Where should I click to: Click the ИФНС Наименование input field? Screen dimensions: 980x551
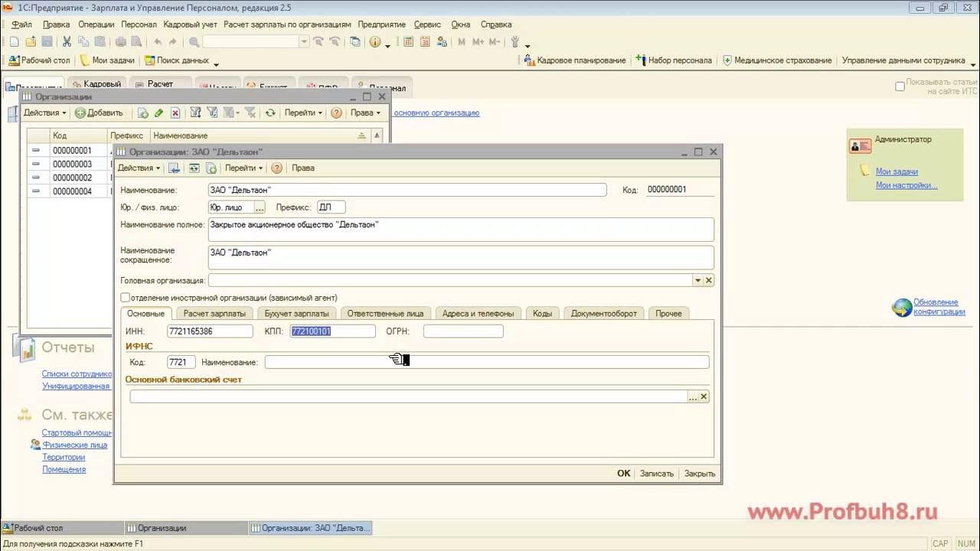[487, 362]
